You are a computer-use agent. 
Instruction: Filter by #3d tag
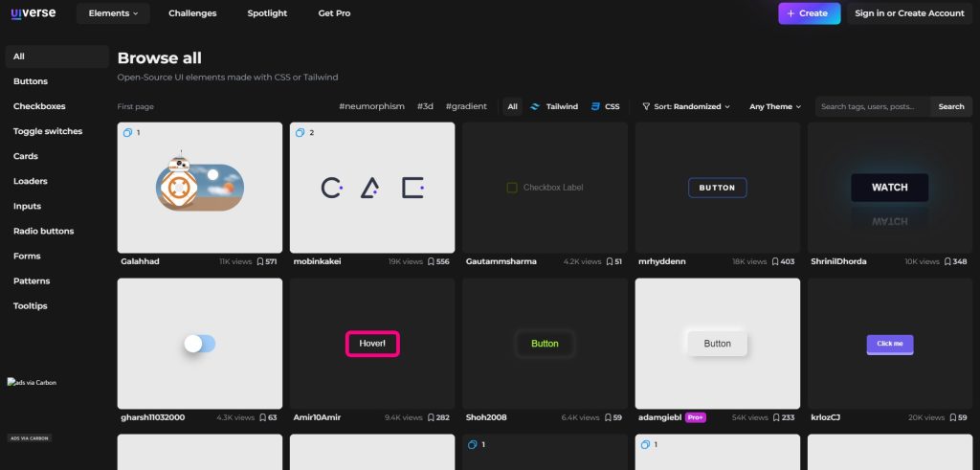pyautogui.click(x=425, y=107)
